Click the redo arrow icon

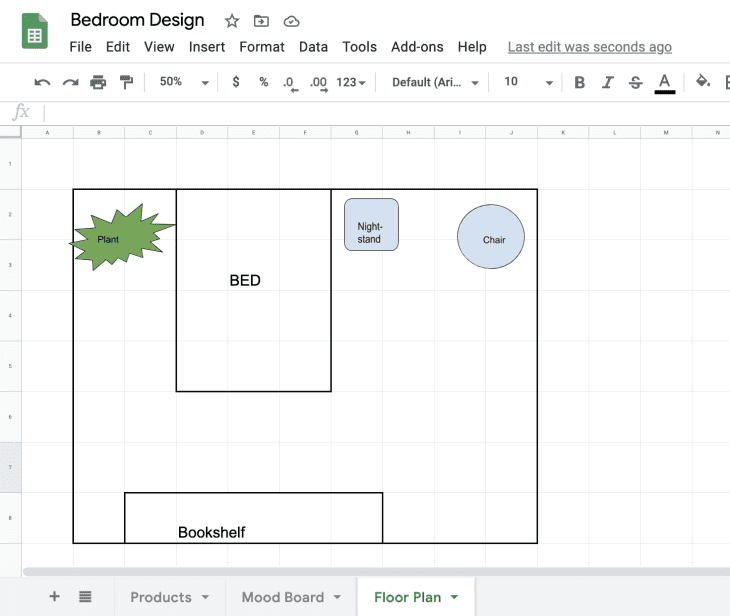[x=70, y=82]
